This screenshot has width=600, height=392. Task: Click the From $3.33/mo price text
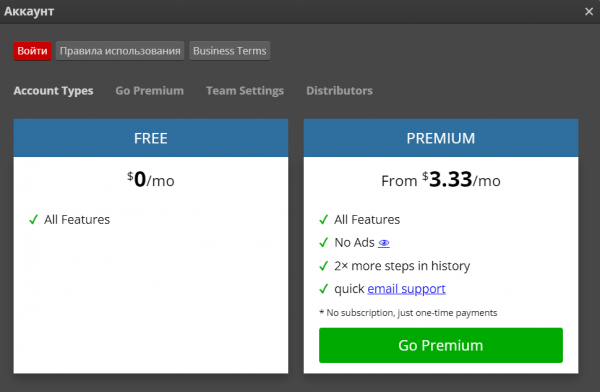pyautogui.click(x=441, y=180)
